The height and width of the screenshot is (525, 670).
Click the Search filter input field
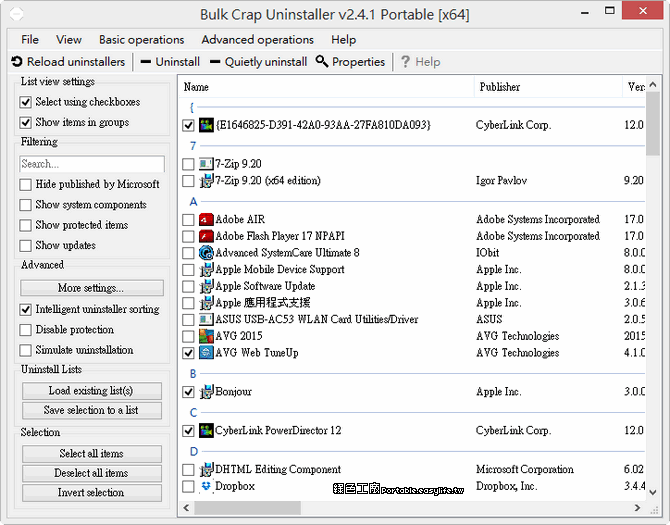92,164
